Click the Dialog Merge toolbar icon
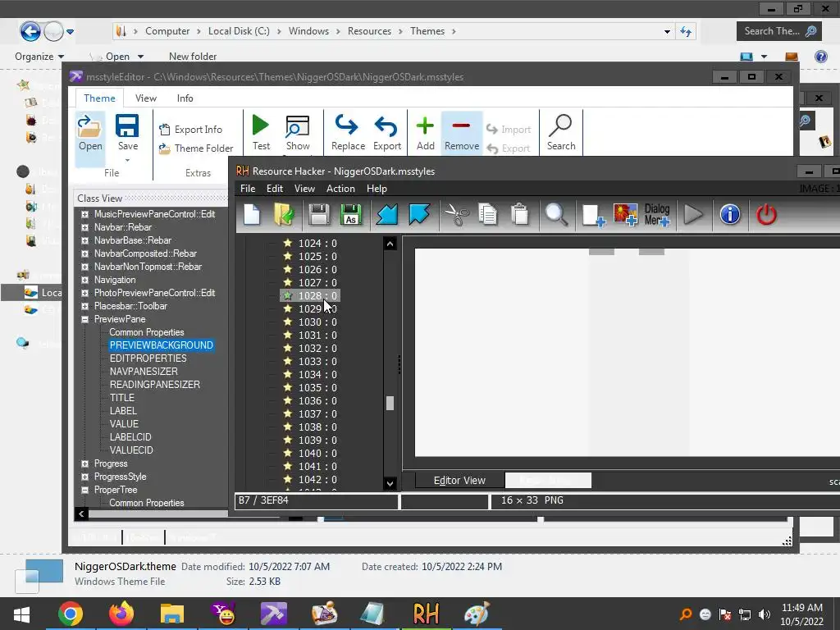The width and height of the screenshot is (840, 630). [657, 215]
